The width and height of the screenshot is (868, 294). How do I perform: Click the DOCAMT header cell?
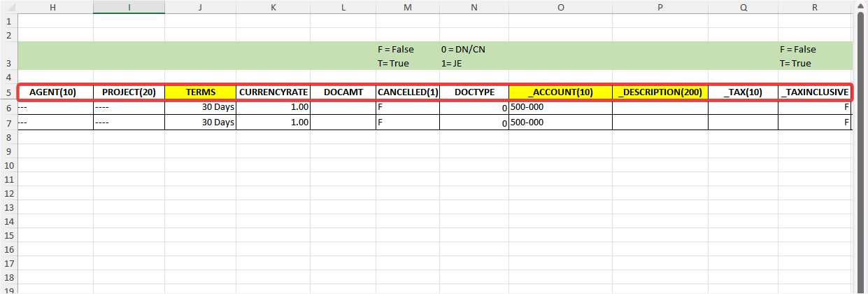pyautogui.click(x=343, y=92)
